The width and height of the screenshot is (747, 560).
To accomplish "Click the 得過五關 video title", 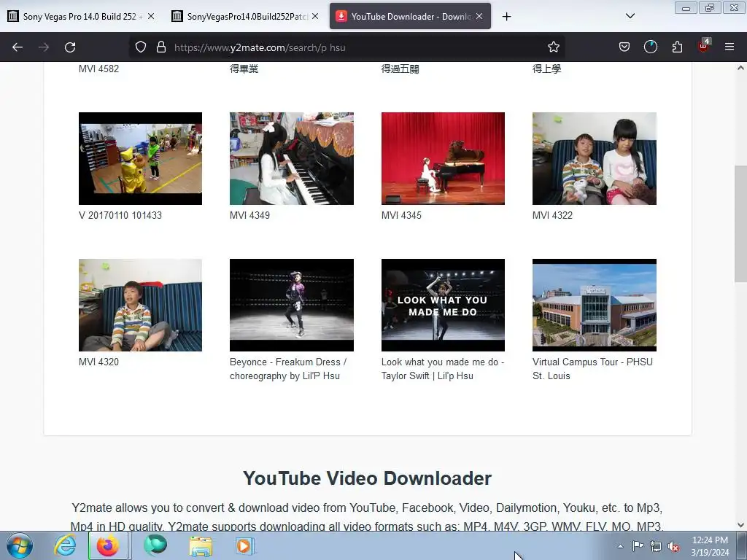I will click(x=400, y=69).
